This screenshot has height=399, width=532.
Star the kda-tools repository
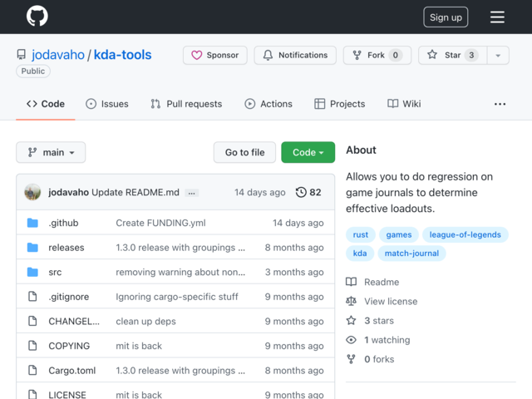pyautogui.click(x=452, y=55)
